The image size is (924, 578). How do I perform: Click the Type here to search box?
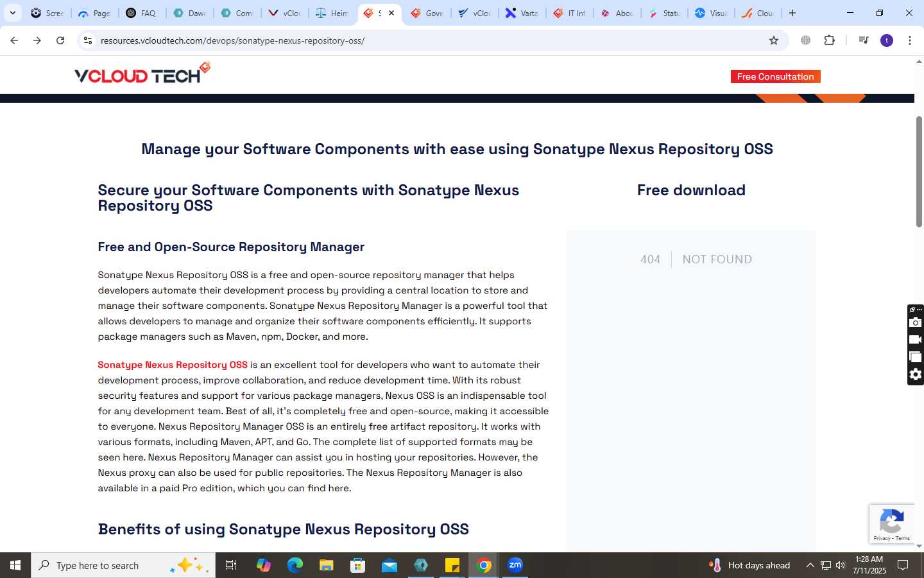click(123, 565)
